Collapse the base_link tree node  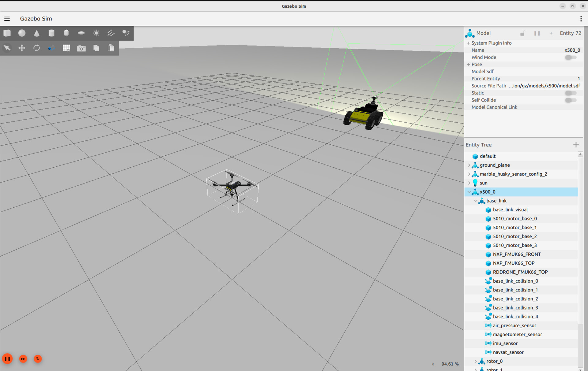click(x=476, y=201)
